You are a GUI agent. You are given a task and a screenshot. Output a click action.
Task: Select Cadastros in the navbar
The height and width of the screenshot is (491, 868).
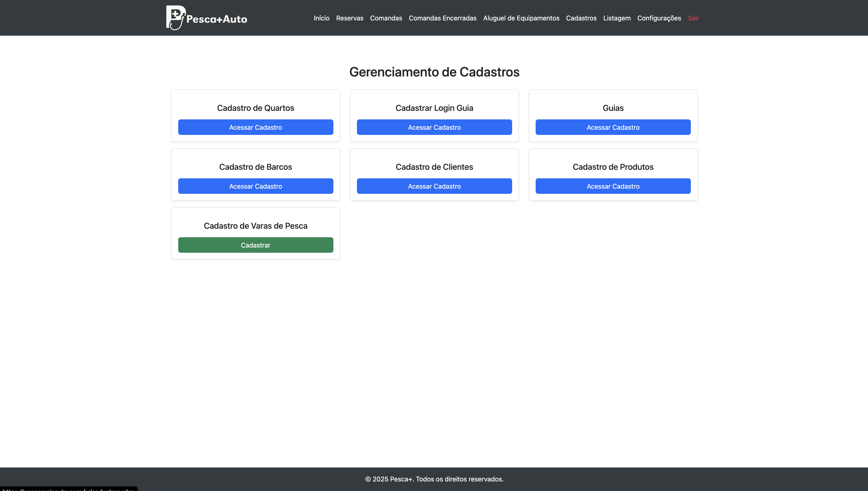pos(581,18)
